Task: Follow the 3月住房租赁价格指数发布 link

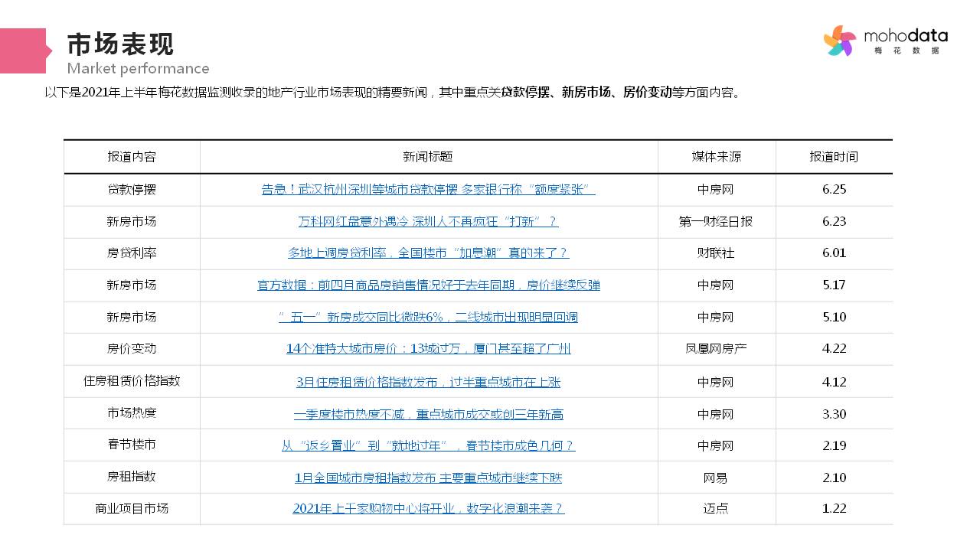Action: coord(428,382)
